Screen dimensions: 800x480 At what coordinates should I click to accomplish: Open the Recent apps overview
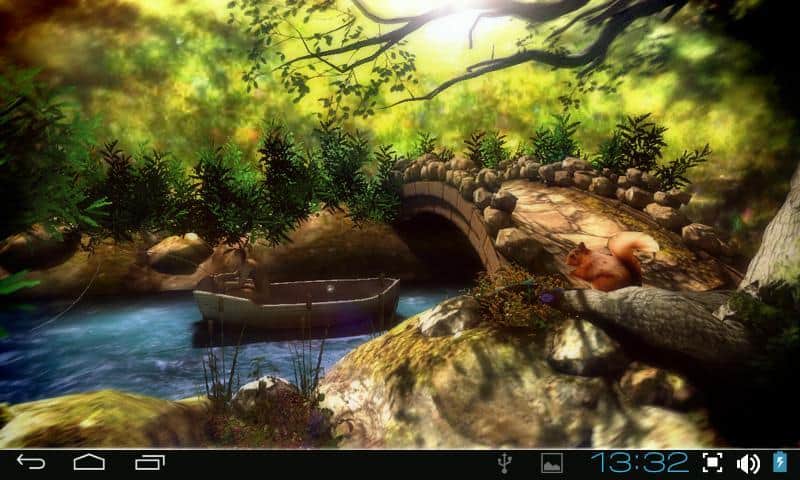pyautogui.click(x=150, y=462)
